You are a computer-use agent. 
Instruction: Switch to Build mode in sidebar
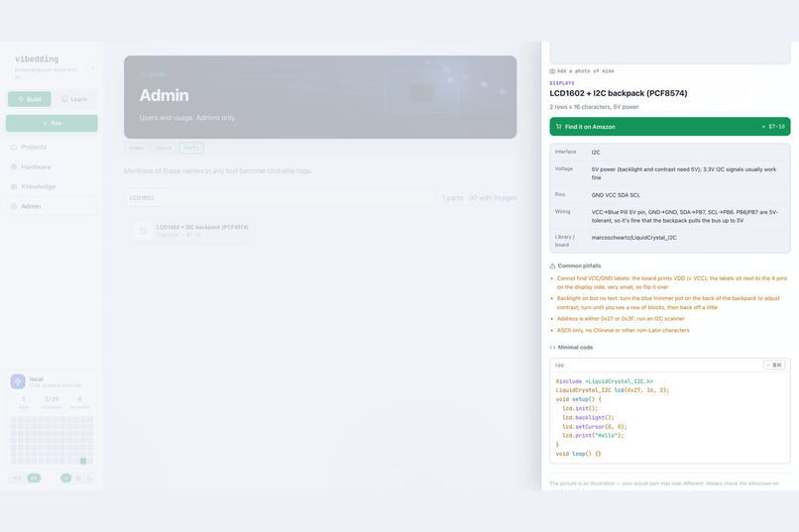tap(29, 99)
